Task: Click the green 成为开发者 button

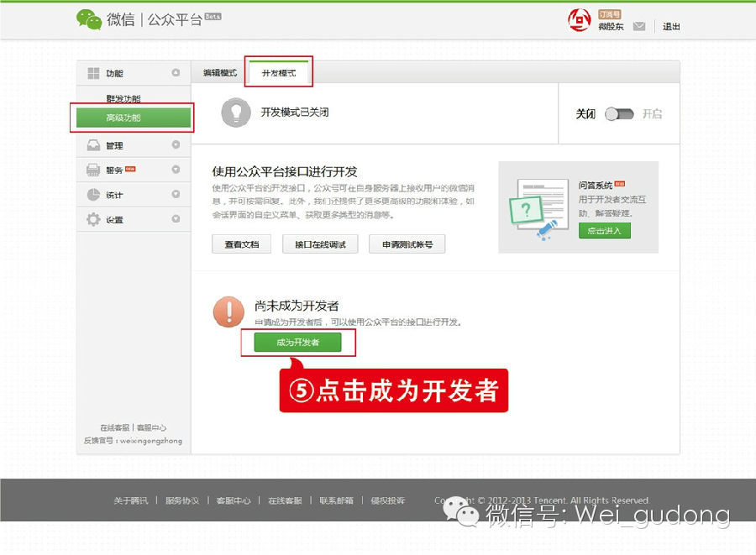Action: (x=297, y=342)
